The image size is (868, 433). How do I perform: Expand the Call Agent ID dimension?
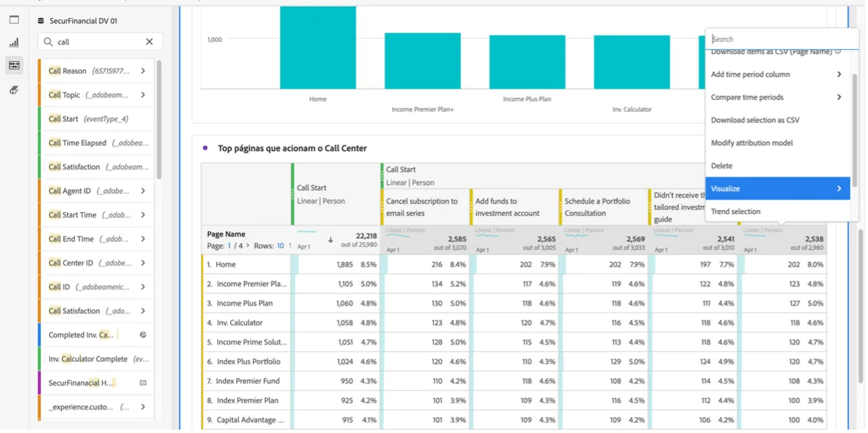143,191
